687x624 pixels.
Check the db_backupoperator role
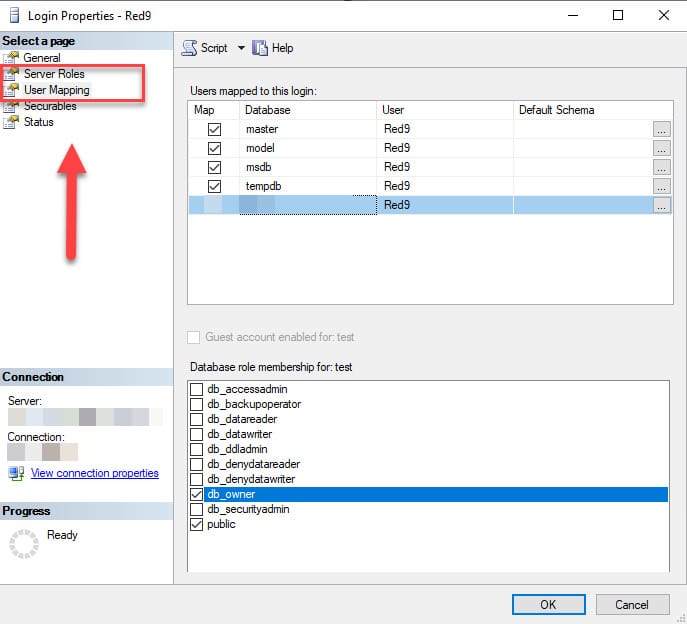[x=196, y=404]
